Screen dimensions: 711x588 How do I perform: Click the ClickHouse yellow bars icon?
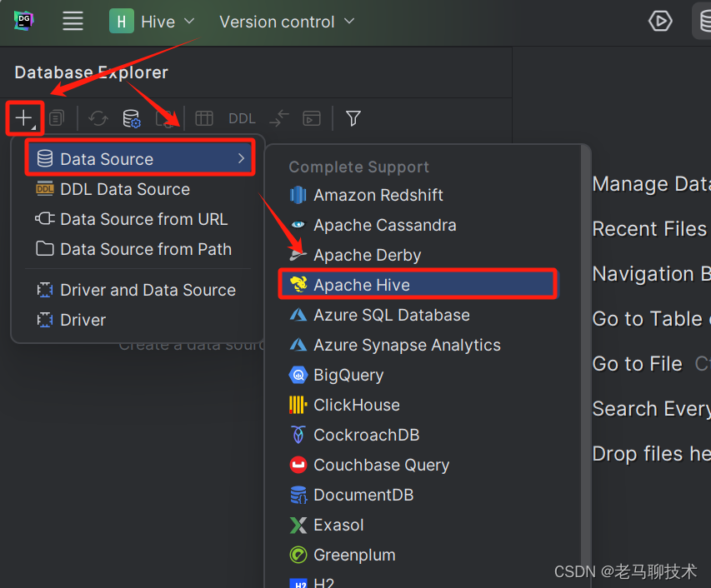(x=298, y=405)
